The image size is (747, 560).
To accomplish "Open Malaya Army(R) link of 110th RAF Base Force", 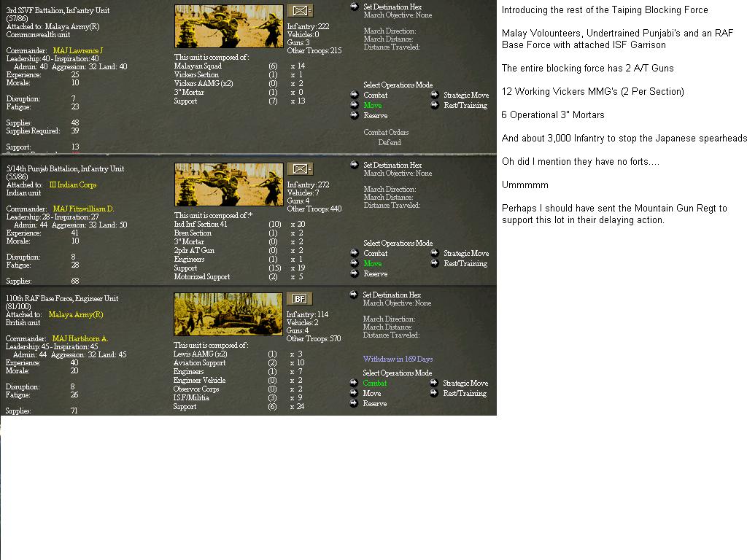I will [76, 314].
